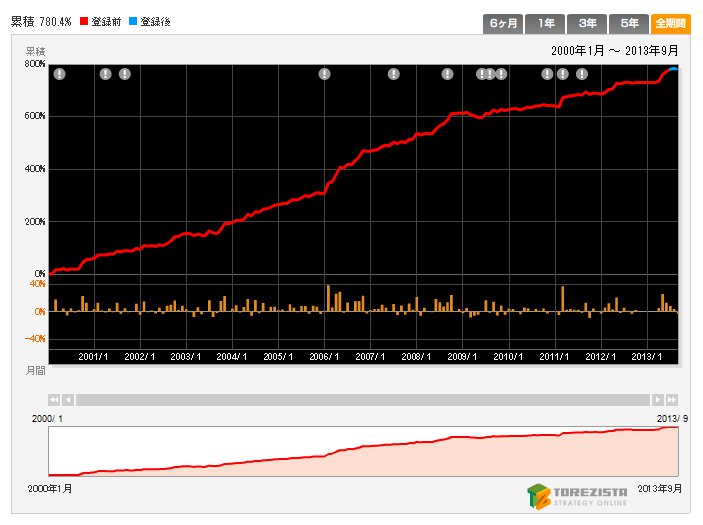
Task: Open the lone exclamation marker above 2006/1
Action: [324, 74]
